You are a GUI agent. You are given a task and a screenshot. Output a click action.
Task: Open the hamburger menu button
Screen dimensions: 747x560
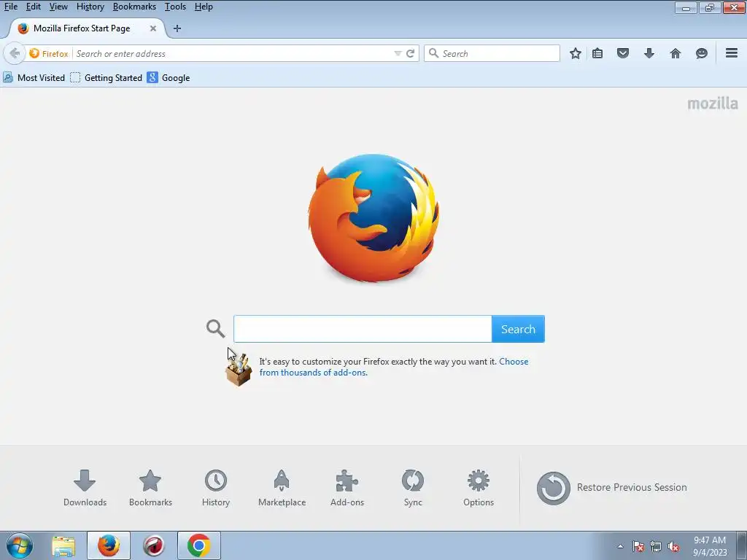pyautogui.click(x=732, y=52)
